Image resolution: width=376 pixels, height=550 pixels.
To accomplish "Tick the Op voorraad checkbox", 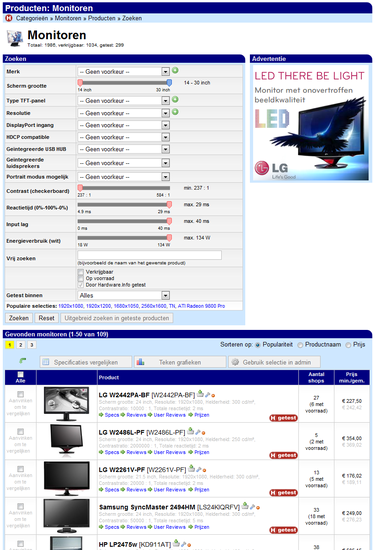I will click(81, 278).
